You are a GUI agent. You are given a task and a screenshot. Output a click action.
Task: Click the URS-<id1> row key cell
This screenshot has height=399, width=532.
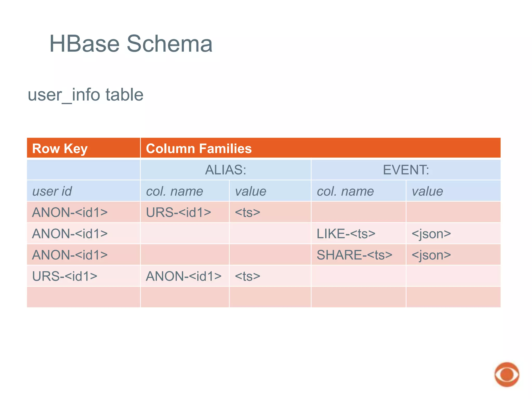83,276
